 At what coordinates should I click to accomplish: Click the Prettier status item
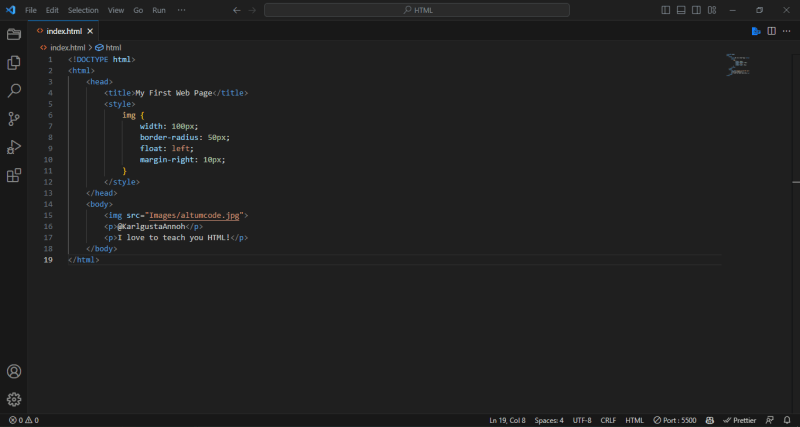(x=740, y=420)
